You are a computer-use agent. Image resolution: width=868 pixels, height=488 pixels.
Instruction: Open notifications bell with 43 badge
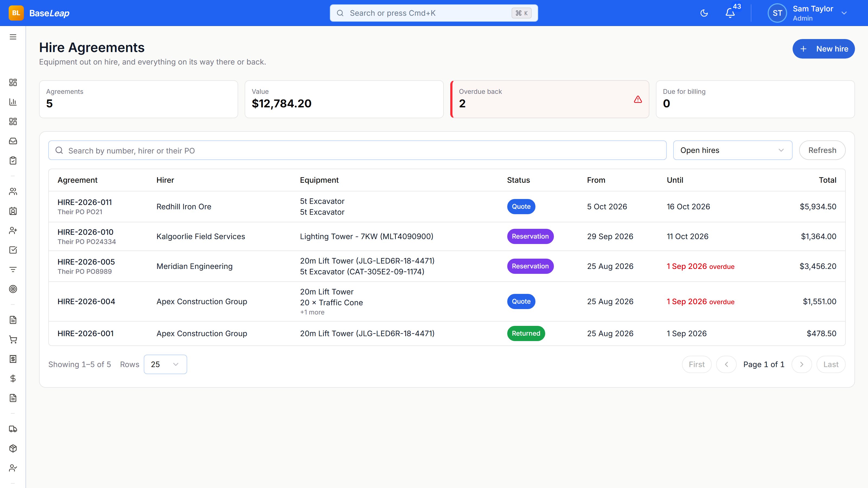click(x=730, y=13)
